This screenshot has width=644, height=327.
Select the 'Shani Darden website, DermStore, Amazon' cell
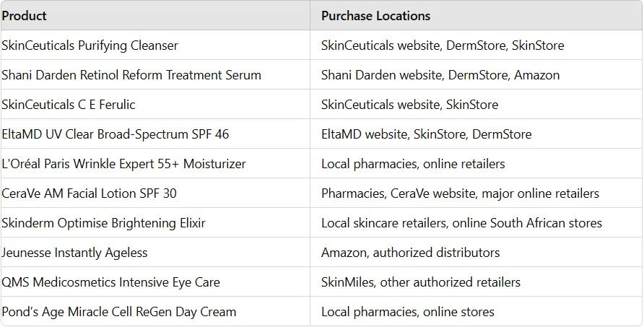click(440, 75)
